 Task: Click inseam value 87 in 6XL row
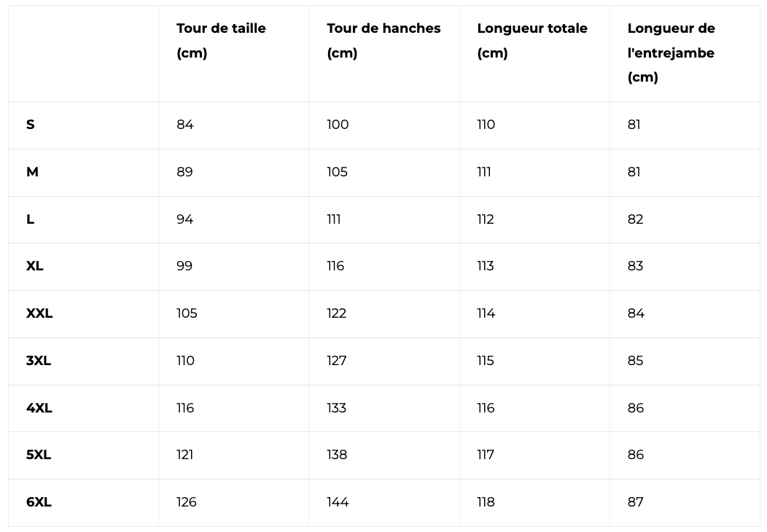(x=636, y=502)
